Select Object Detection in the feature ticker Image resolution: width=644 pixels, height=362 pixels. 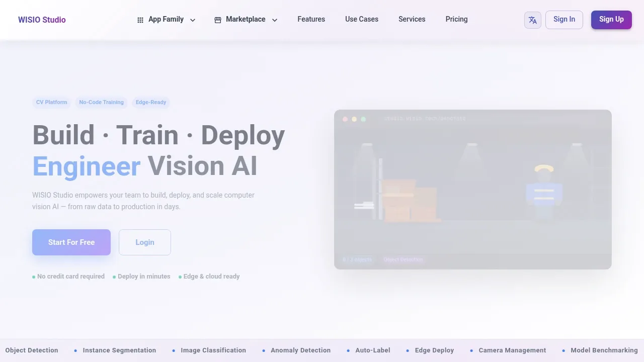pyautogui.click(x=32, y=350)
